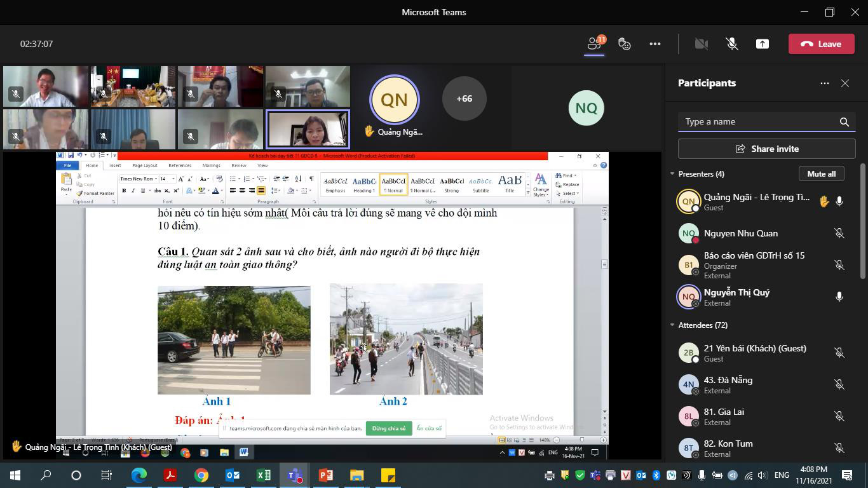868x488 pixels.
Task: Open Excel from the Windows taskbar
Action: click(264, 475)
